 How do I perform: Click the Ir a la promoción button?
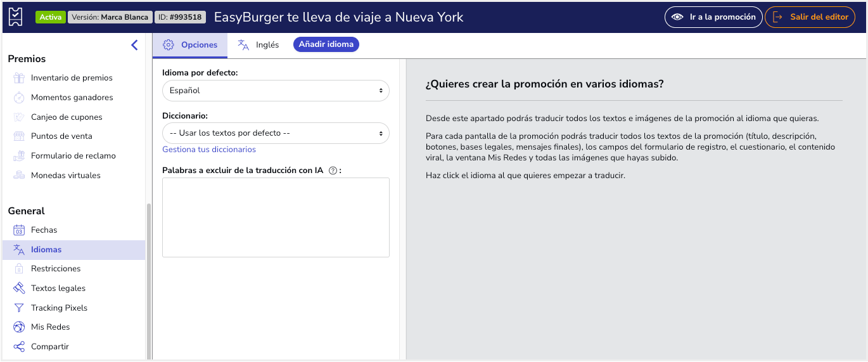pyautogui.click(x=713, y=17)
